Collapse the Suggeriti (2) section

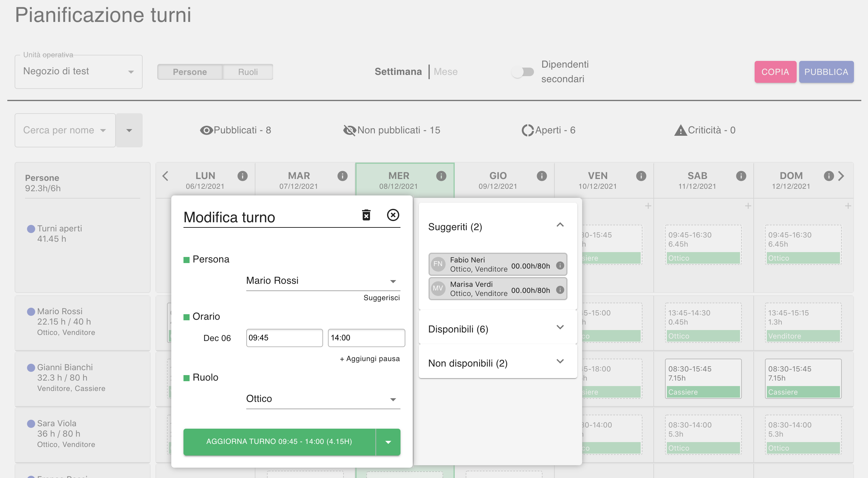click(x=498, y=227)
